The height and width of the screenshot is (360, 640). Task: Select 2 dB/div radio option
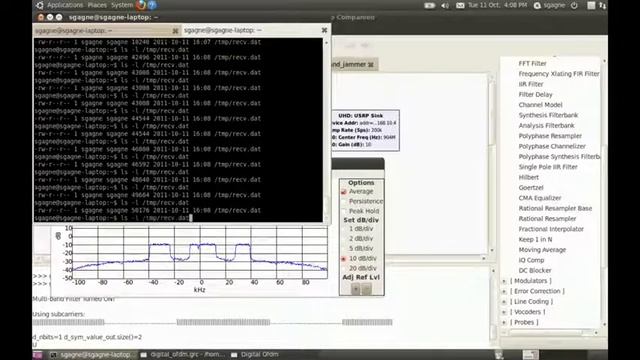pyautogui.click(x=344, y=239)
